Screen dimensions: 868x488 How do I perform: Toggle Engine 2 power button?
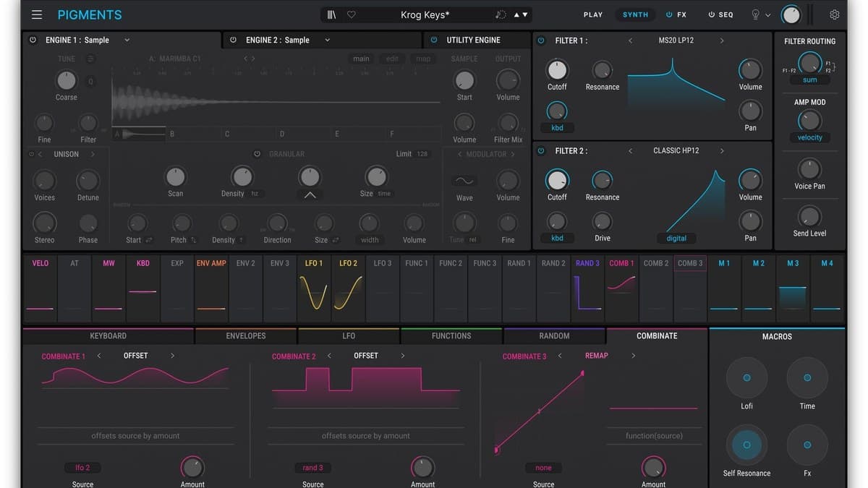[233, 40]
